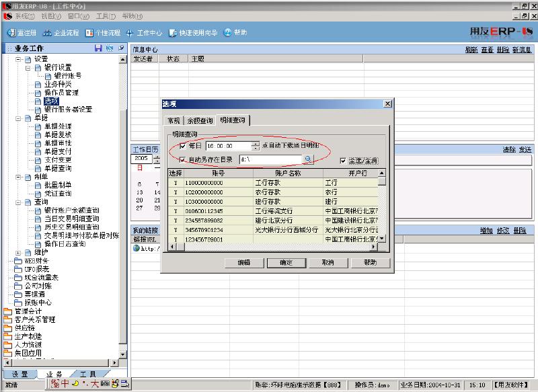
Task: Click the 重注册 re-login toolbar icon
Action: (11, 32)
